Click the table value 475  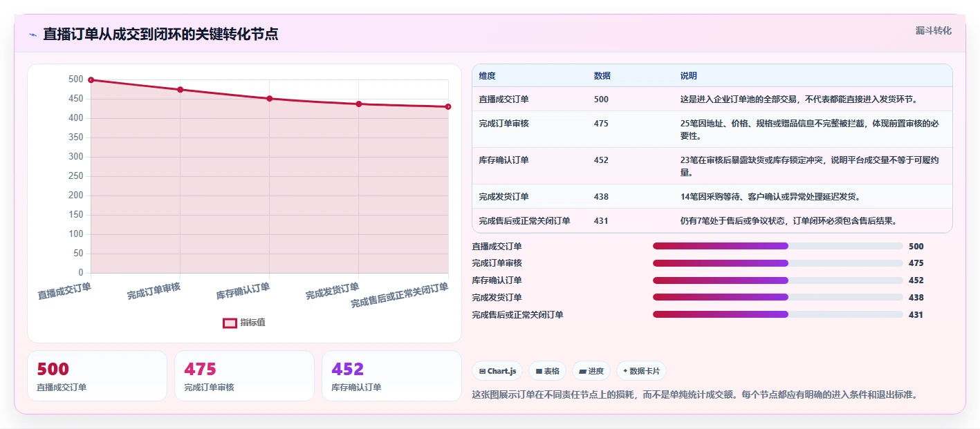point(601,124)
